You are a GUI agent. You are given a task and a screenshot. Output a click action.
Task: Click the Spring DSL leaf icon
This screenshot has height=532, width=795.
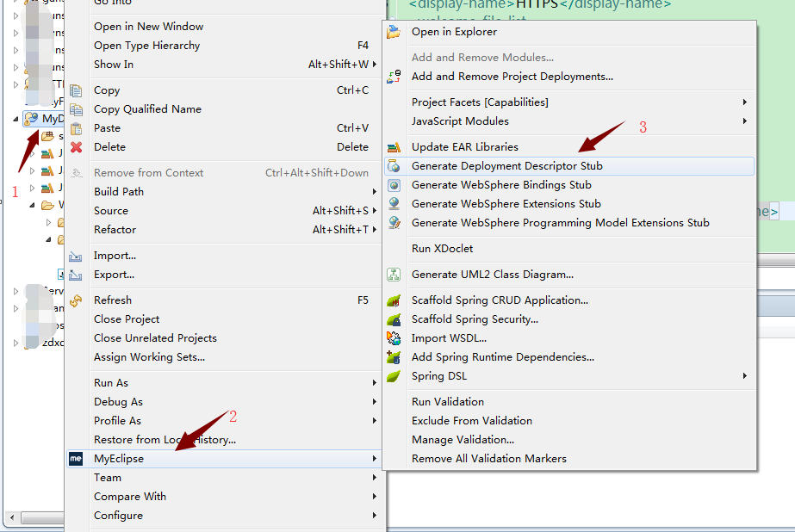394,376
